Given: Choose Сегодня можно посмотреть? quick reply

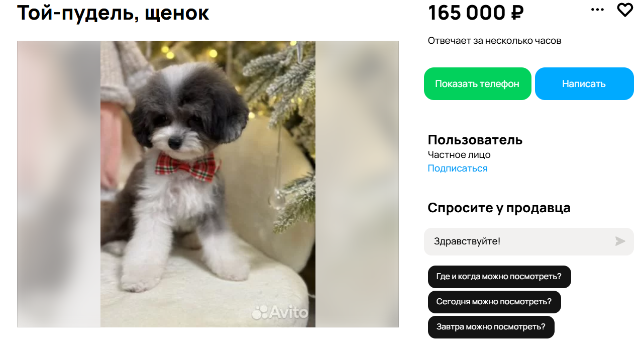Looking at the screenshot, I should click(x=494, y=302).
